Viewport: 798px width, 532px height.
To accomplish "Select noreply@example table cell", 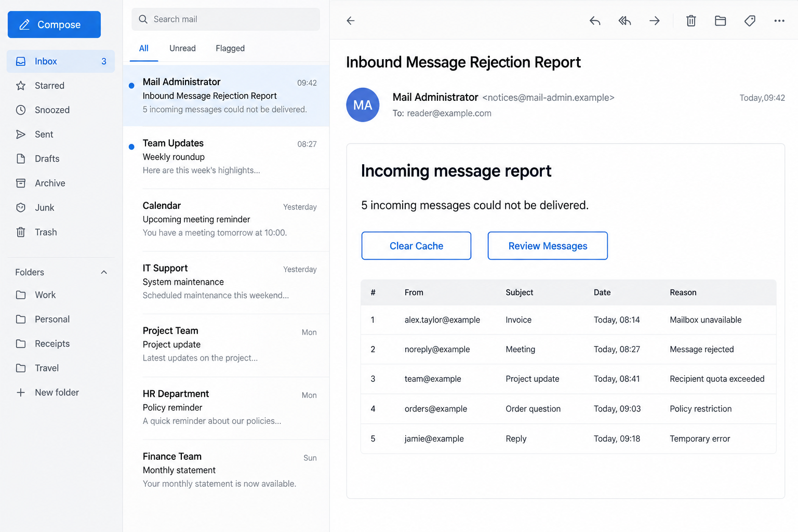I will 437,350.
